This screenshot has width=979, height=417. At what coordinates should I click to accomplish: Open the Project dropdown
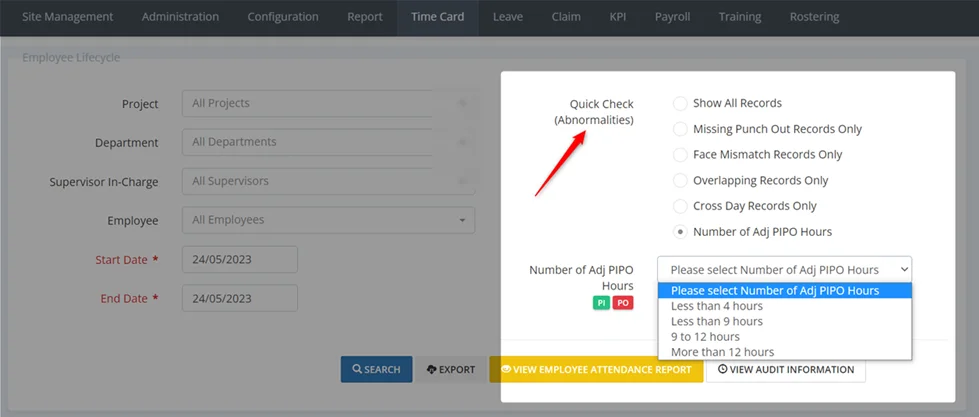[328, 103]
